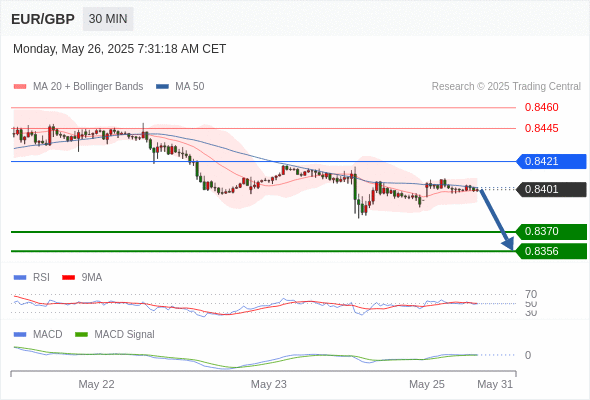Open the Research Trading Central copyright link

click(506, 87)
